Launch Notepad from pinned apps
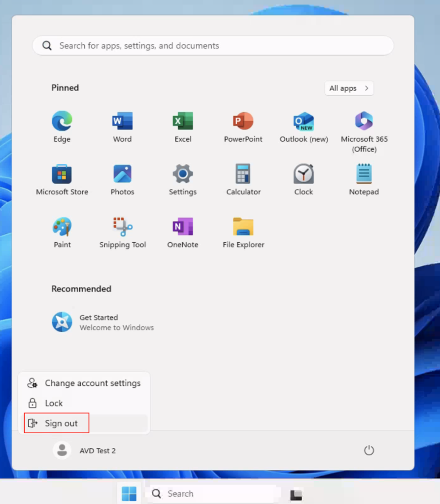Screen dimensions: 440x504 (364, 180)
